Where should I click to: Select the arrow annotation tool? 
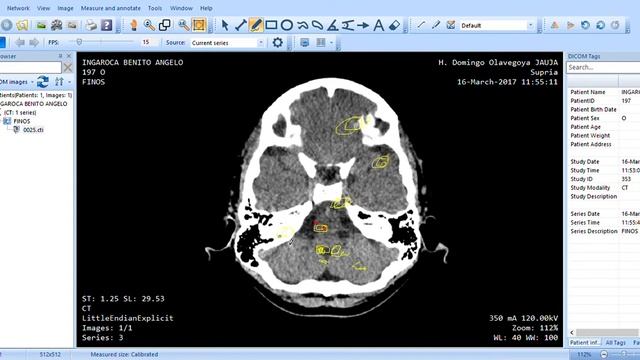pyautogui.click(x=363, y=25)
